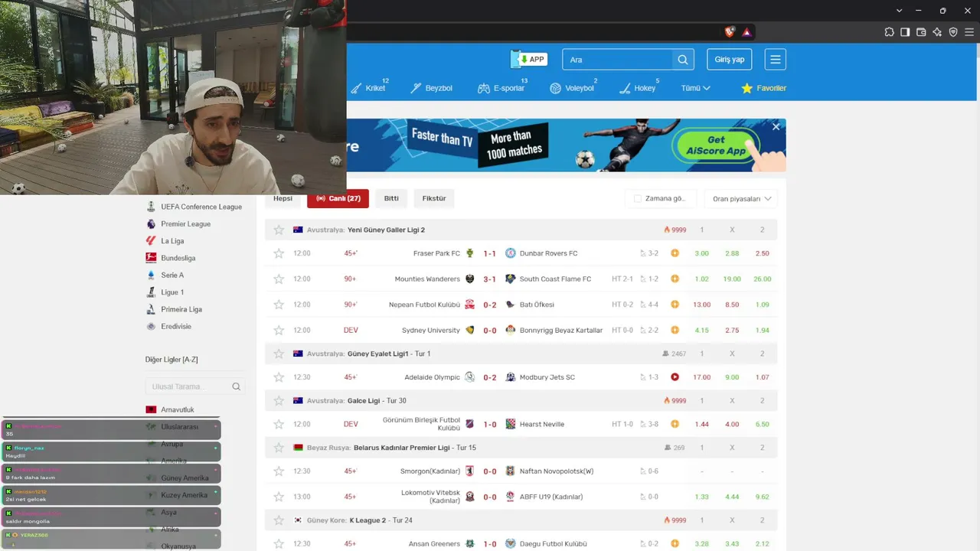Click the AiScore App promotional banner
This screenshot has width=980, height=551.
(567, 145)
